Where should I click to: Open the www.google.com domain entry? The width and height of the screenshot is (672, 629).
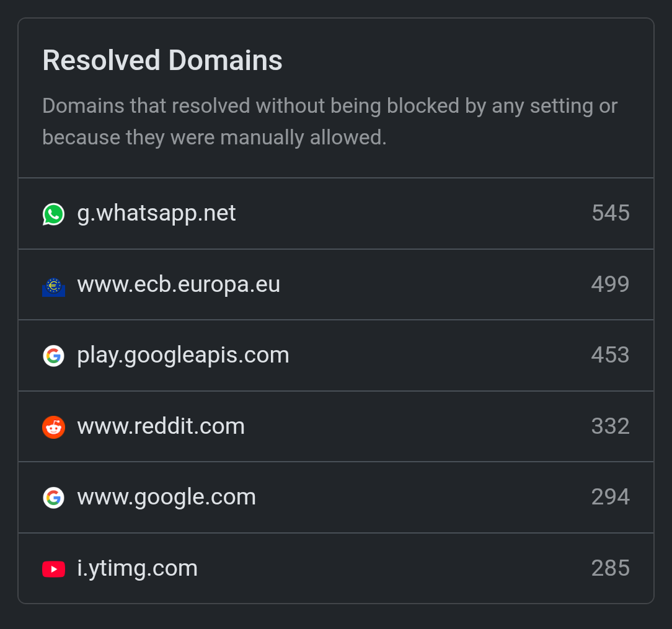coord(166,497)
